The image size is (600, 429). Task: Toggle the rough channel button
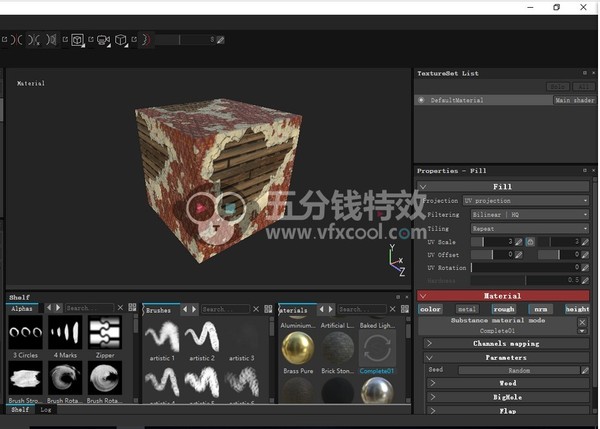pyautogui.click(x=503, y=309)
